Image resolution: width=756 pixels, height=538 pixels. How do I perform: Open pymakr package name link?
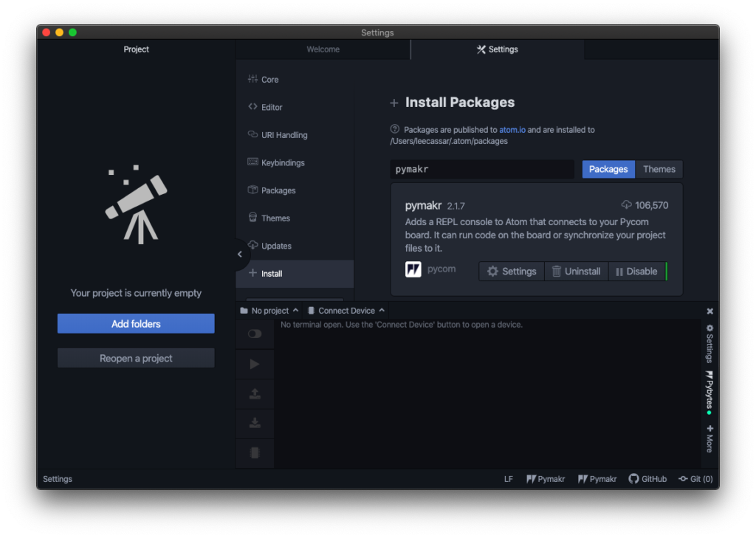(423, 205)
